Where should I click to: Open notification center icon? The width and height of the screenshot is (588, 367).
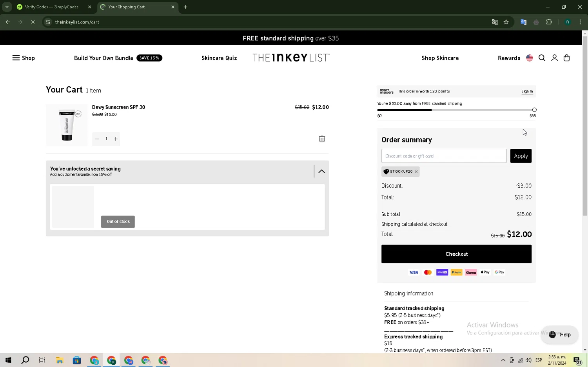577,360
